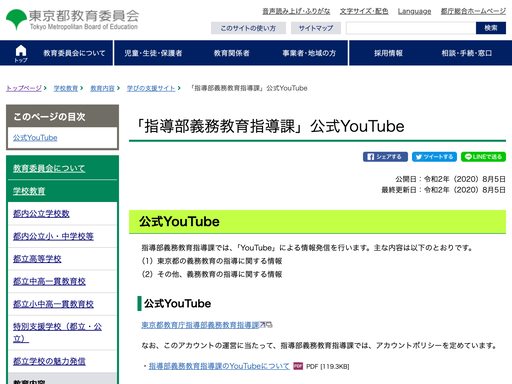Open the 都内公立学校数 sidebar link
Image resolution: width=512 pixels, height=384 pixels.
coord(41,214)
